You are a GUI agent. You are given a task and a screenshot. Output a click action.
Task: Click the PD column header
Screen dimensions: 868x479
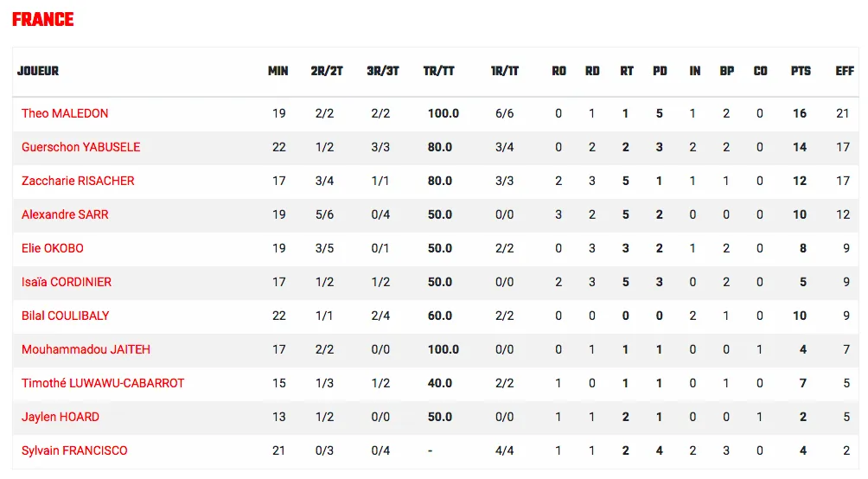(x=660, y=71)
